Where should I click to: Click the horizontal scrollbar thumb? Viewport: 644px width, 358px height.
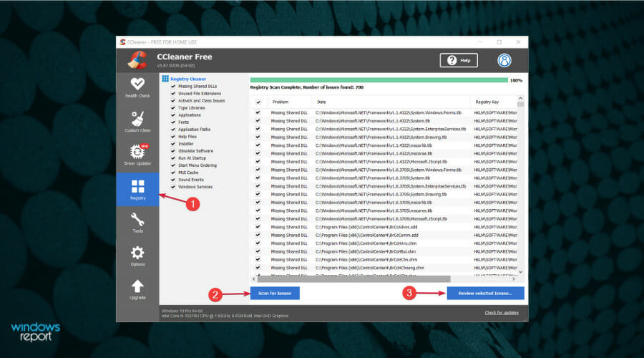pyautogui.click(x=353, y=279)
